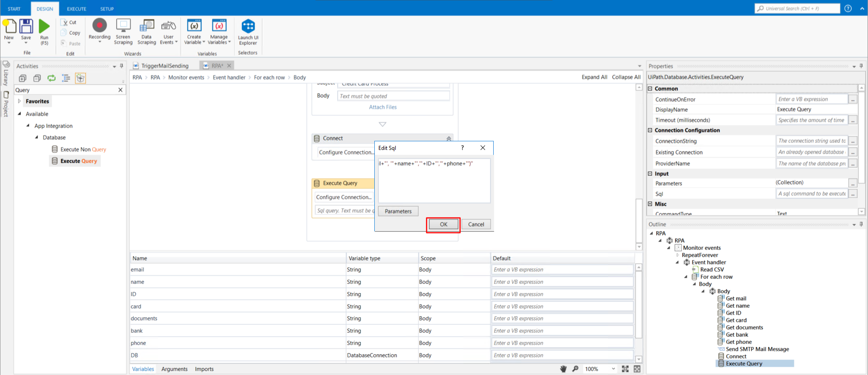Clear the Query search in Activities
The image size is (868, 375).
120,90
